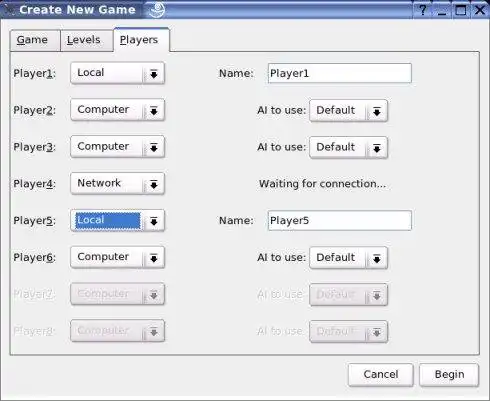Click the 'AI to use:' label for Player3

pyautogui.click(x=281, y=147)
